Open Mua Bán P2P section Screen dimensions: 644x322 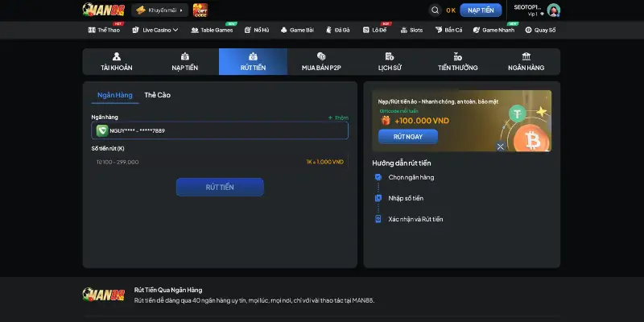(320, 62)
